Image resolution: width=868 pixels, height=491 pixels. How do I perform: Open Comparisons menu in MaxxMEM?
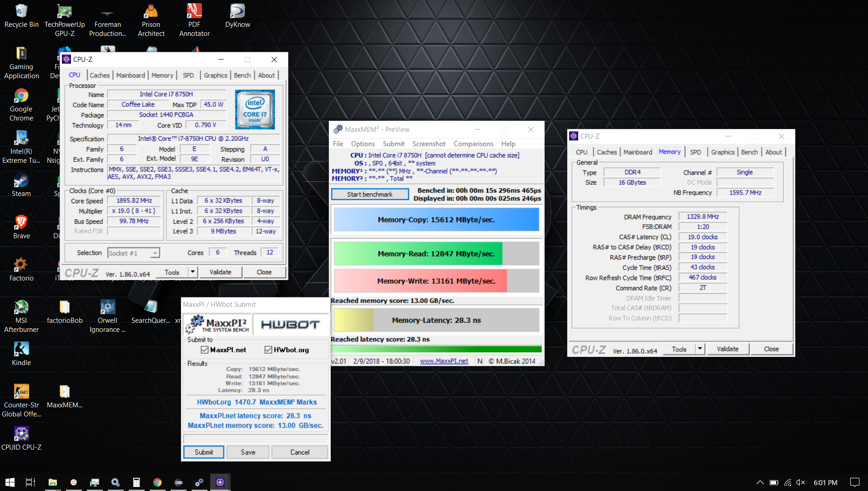pos(473,144)
